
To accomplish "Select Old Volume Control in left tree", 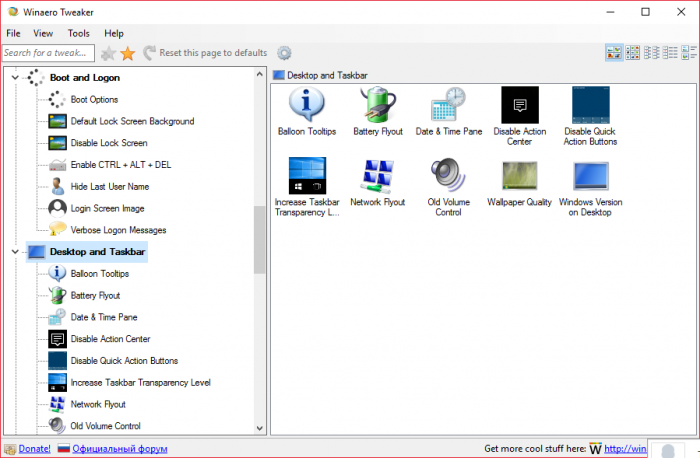I will click(x=105, y=426).
